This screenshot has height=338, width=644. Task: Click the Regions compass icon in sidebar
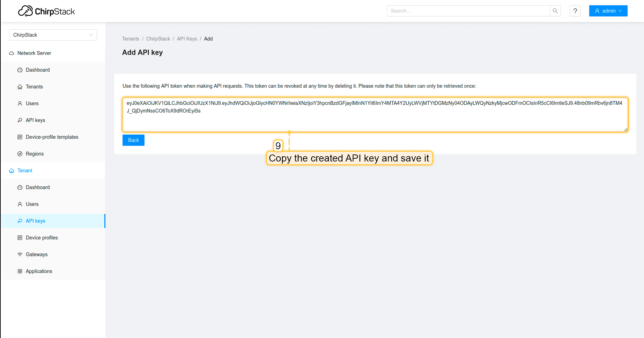click(20, 154)
